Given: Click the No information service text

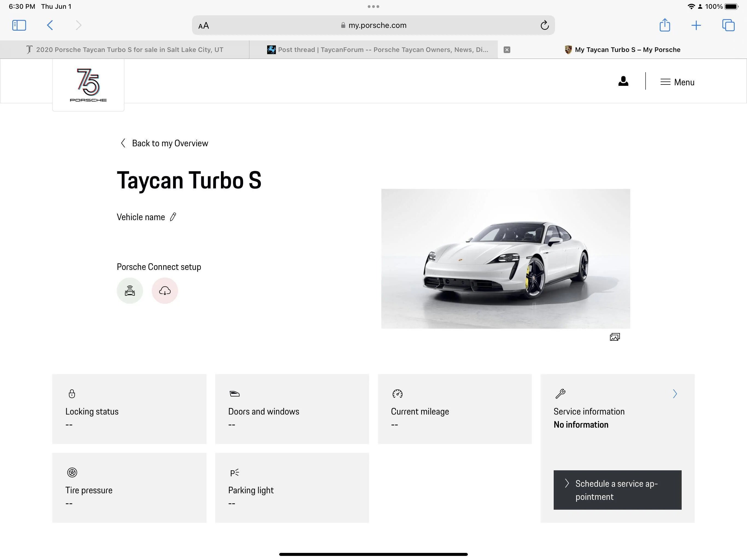Looking at the screenshot, I should [581, 425].
